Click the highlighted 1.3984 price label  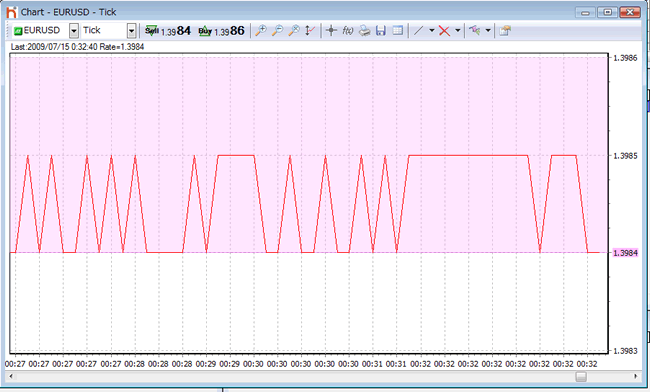click(626, 253)
